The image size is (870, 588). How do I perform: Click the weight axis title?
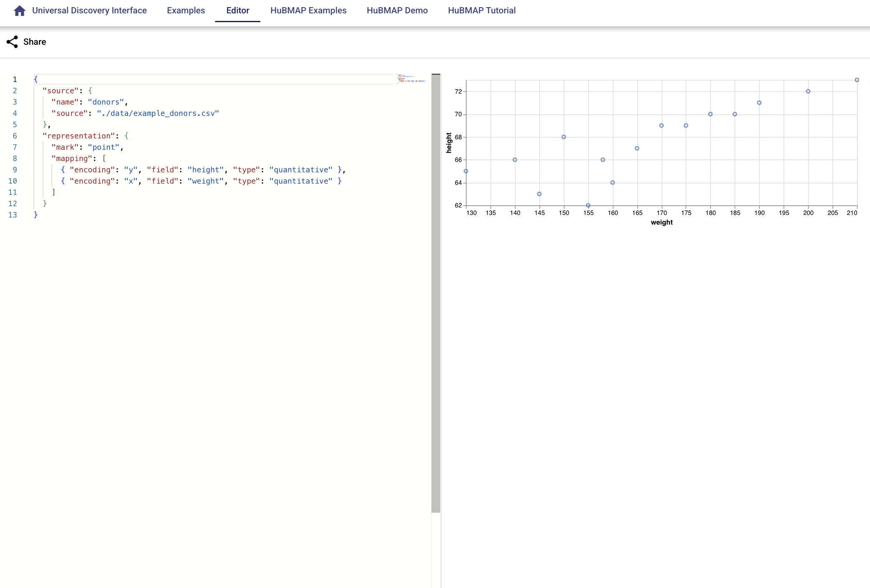tap(661, 222)
